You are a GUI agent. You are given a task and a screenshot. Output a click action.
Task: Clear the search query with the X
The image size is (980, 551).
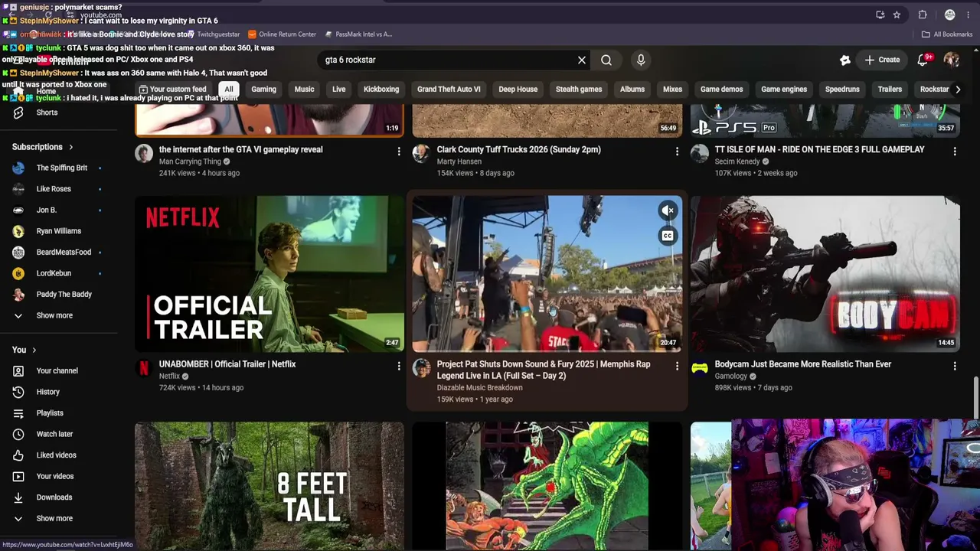point(582,60)
